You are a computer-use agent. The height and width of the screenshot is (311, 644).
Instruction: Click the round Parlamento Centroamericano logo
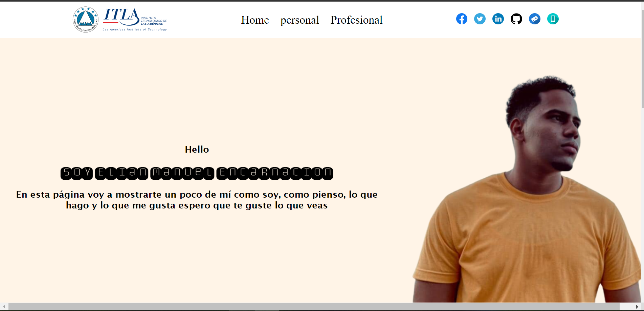click(x=86, y=20)
